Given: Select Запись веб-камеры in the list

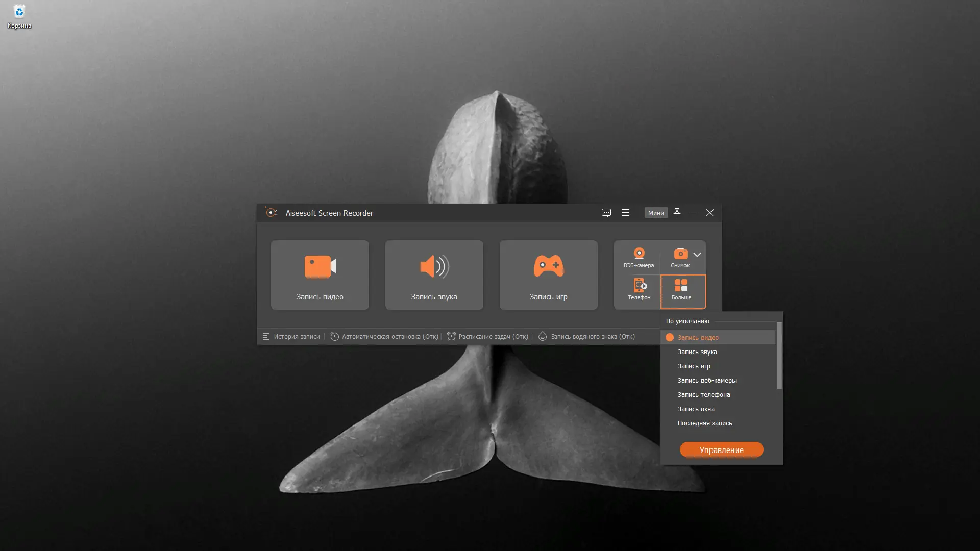Looking at the screenshot, I should coord(706,381).
